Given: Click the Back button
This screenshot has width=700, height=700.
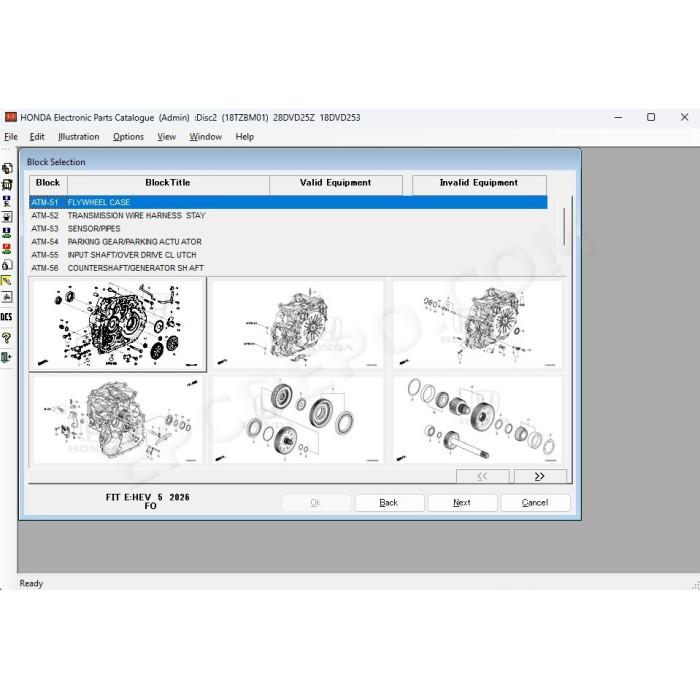Looking at the screenshot, I should click(389, 503).
